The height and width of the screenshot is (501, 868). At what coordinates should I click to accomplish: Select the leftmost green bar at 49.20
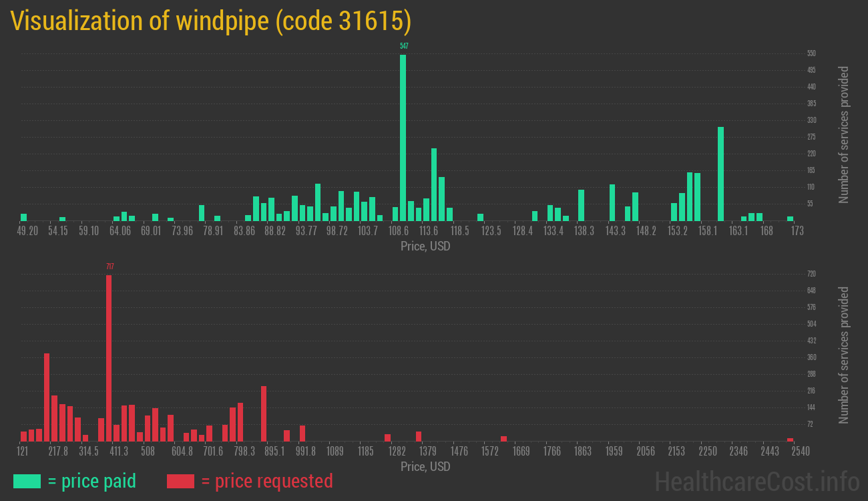tap(23, 218)
